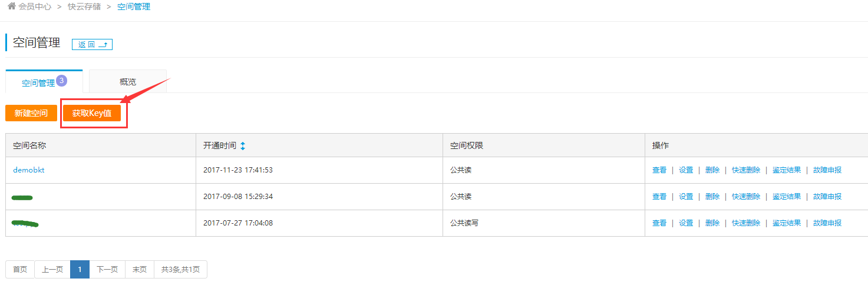This screenshot has height=295, width=868.
Task: Click the 新建空间 button
Action: coord(31,113)
